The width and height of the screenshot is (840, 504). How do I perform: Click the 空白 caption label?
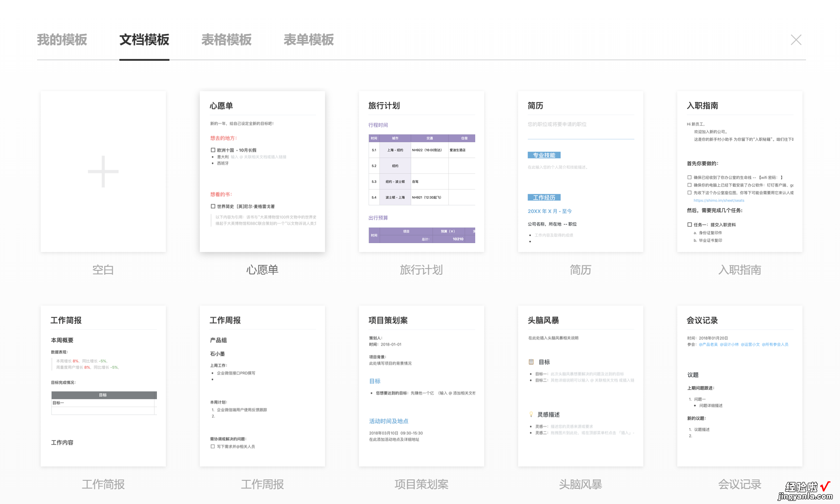[x=103, y=270]
